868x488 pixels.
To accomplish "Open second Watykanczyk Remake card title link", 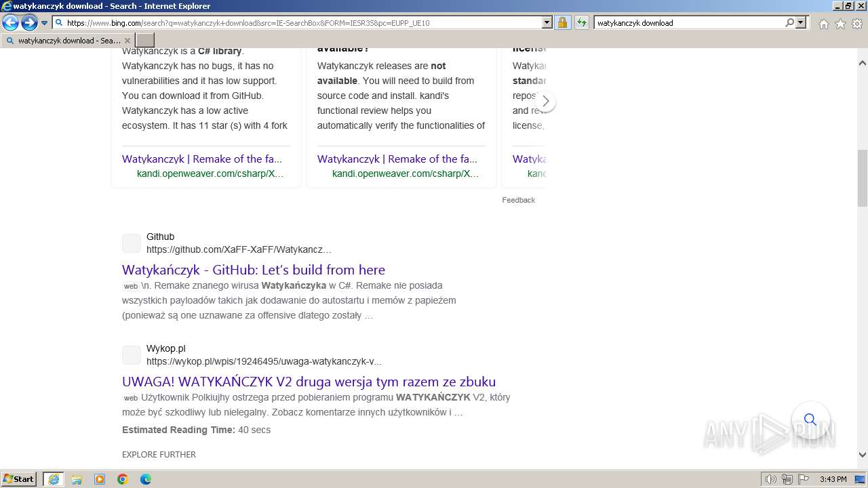I will tap(397, 159).
